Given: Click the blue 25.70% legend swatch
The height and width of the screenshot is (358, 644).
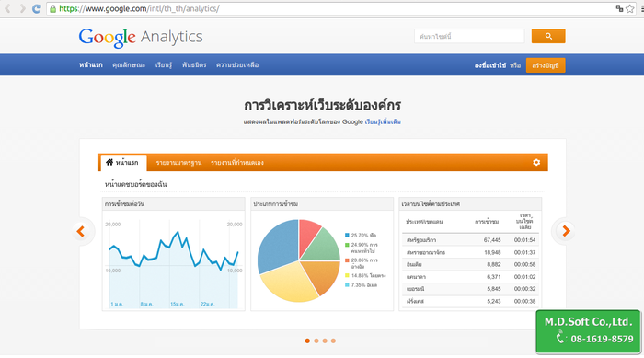Looking at the screenshot, I should [x=347, y=235].
